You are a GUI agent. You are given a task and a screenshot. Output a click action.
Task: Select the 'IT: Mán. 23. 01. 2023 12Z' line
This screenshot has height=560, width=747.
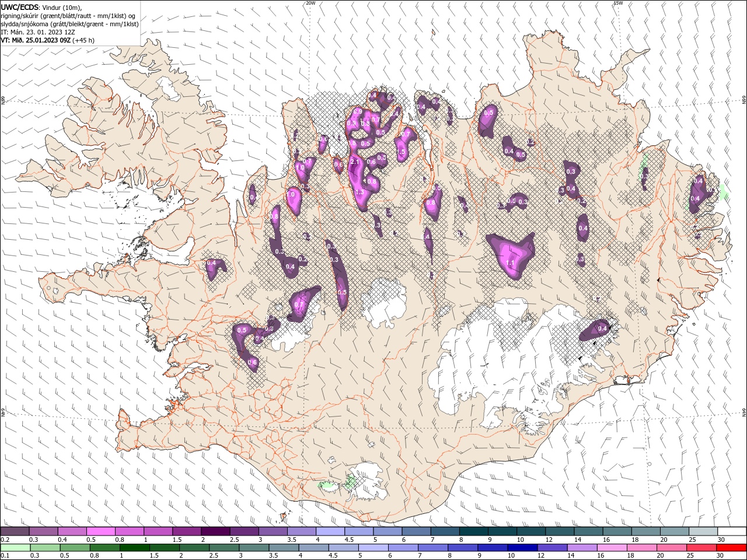[37, 32]
